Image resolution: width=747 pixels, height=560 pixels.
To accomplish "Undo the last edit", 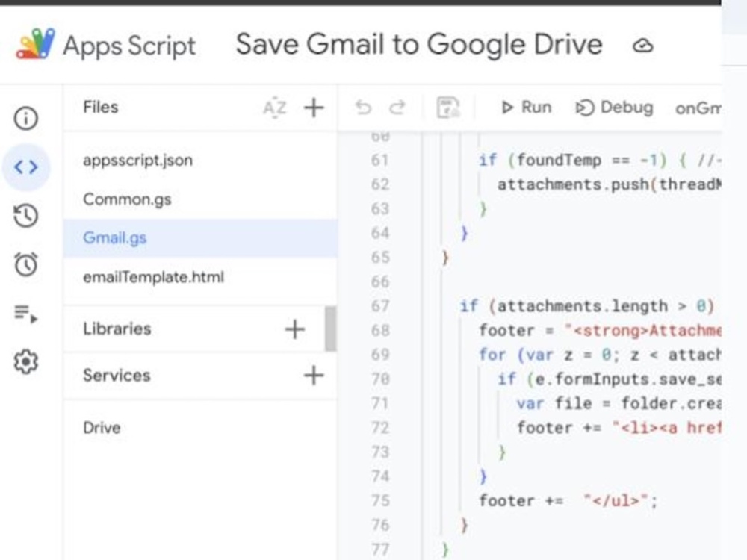I will tap(364, 108).
